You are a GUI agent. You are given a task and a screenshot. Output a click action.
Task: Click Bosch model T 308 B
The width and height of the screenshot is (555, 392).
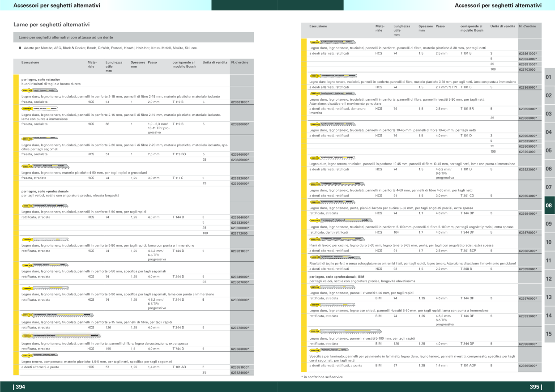pyautogui.click(x=466, y=269)
